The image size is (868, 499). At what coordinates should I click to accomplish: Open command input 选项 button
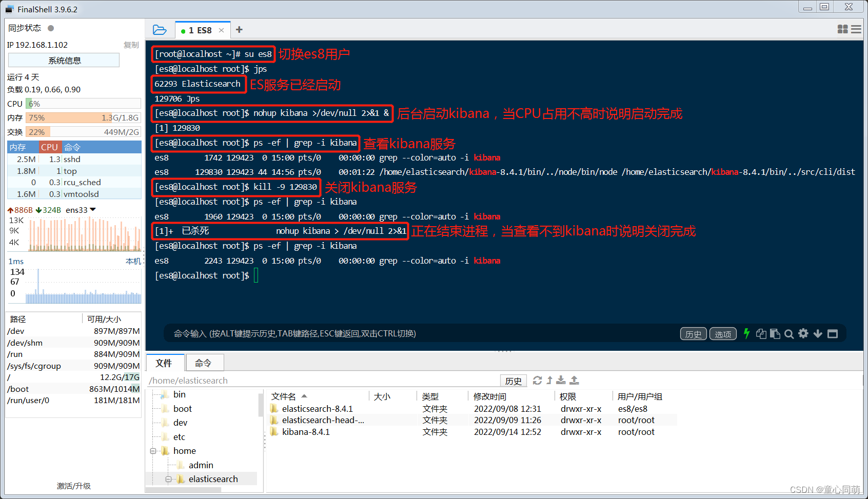click(x=723, y=334)
